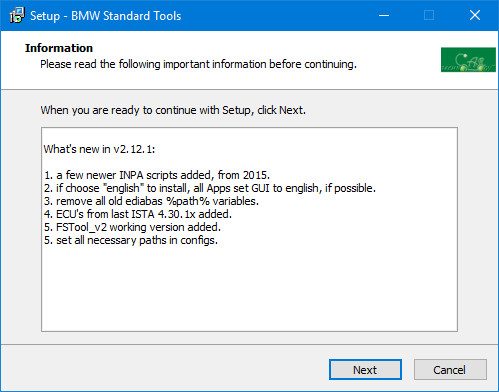
Task: Click the line about ECU's from ISTA 4.30.1x
Action: tap(138, 214)
